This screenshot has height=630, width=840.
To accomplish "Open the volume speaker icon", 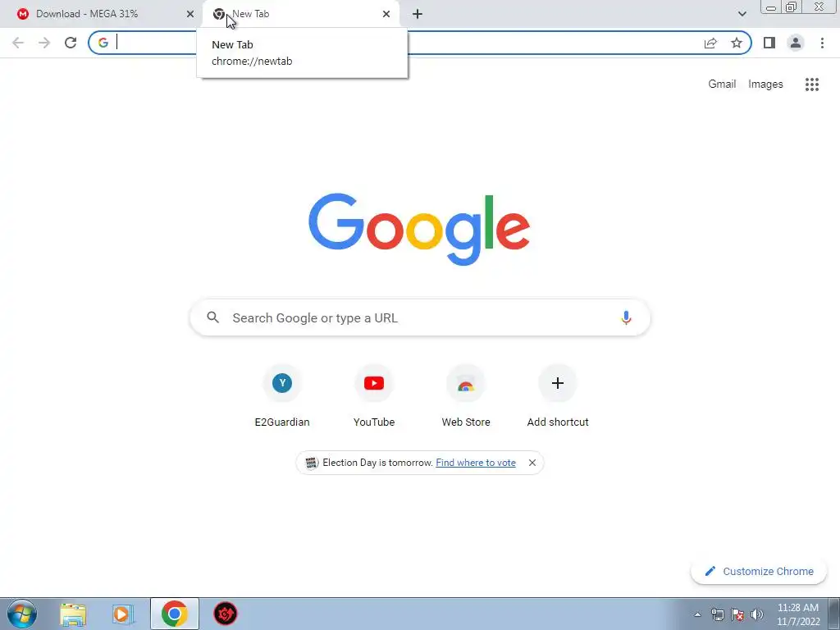I will [x=757, y=614].
